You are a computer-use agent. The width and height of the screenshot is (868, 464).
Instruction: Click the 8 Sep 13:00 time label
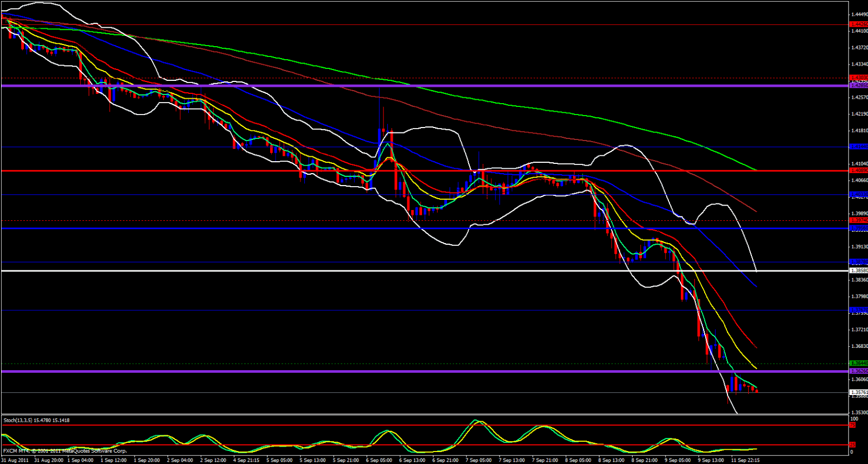(x=611, y=460)
